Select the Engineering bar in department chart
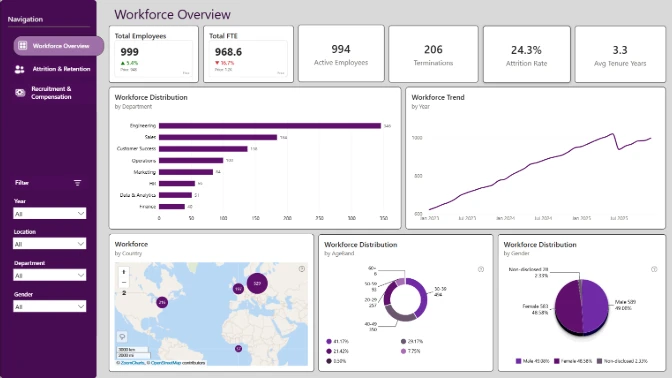672x378 pixels. click(270, 126)
